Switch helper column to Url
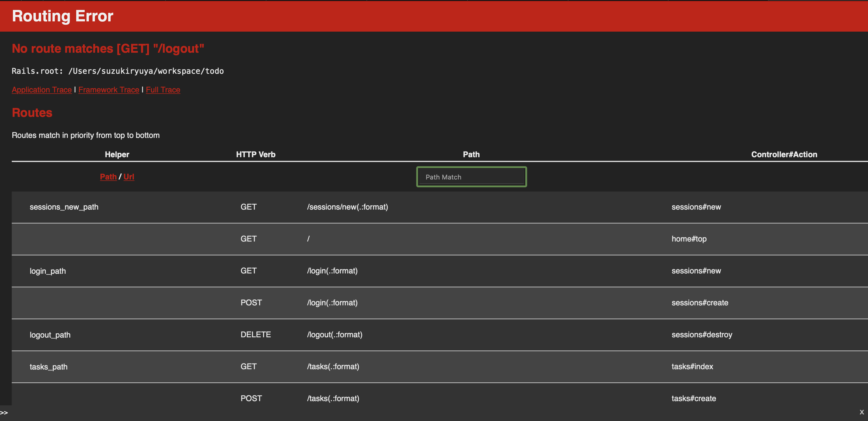 pyautogui.click(x=129, y=176)
